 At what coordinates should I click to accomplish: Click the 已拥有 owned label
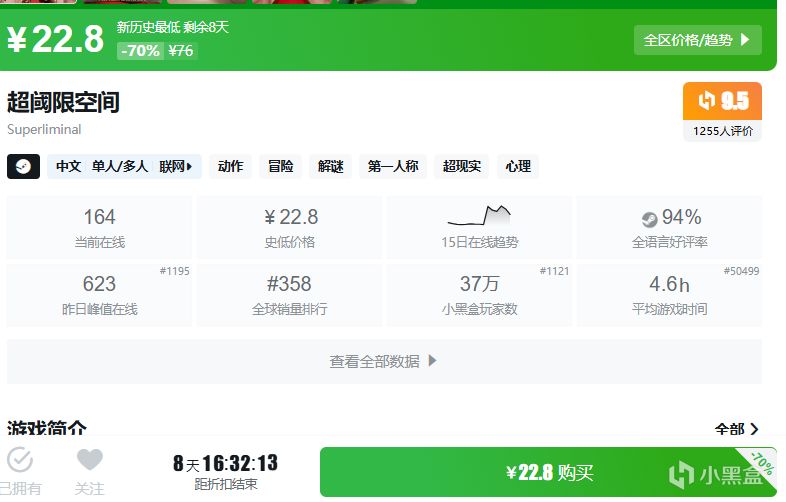tap(20, 488)
